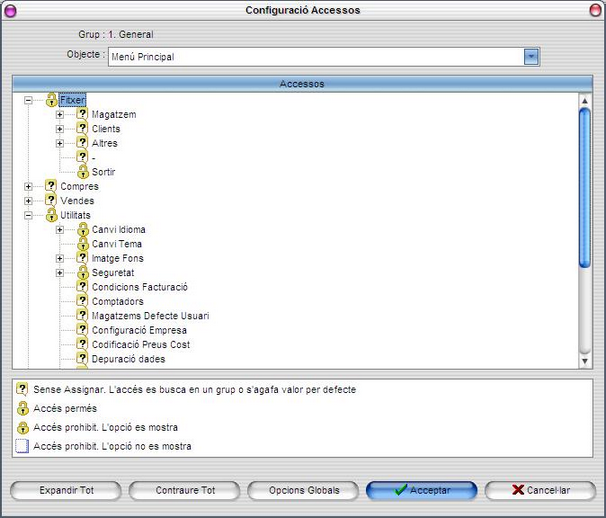
Task: Click the question-mark icon beside Comptadors
Action: 82,301
